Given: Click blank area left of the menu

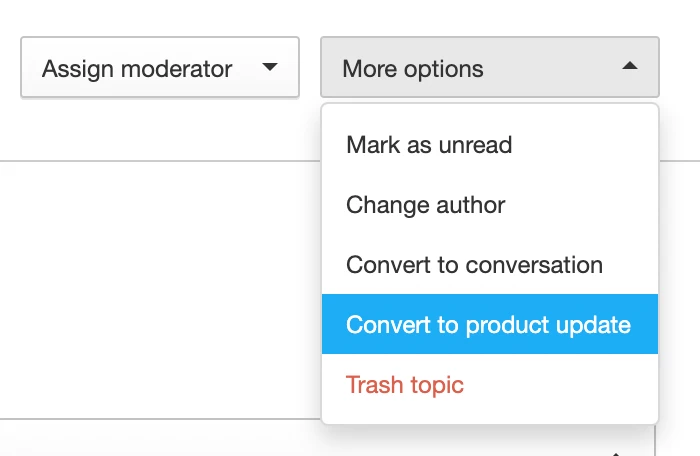Looking at the screenshot, I should point(161,290).
